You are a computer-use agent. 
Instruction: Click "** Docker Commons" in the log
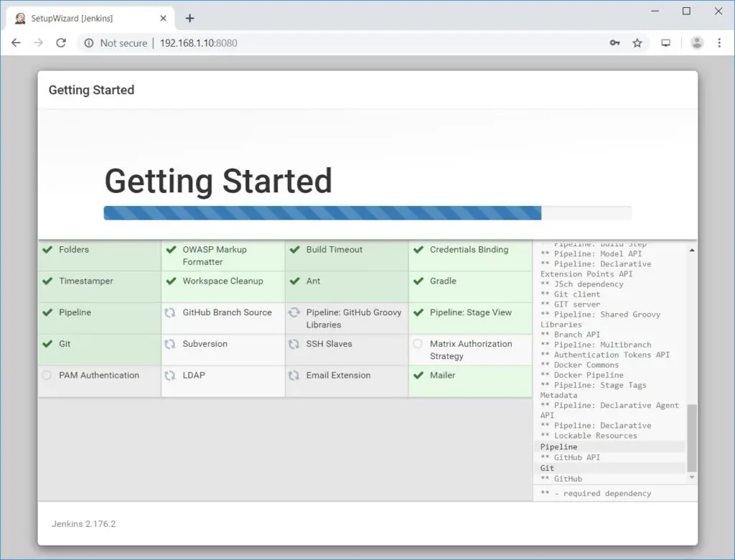579,365
